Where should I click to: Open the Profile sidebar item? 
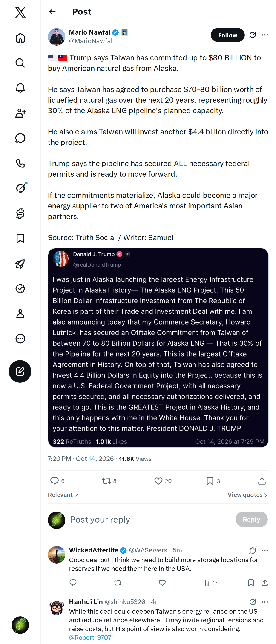[20, 313]
